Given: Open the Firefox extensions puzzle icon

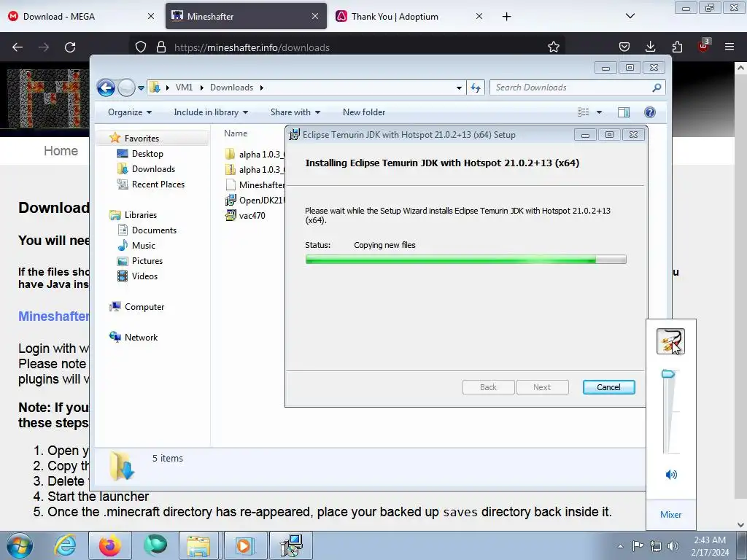Looking at the screenshot, I should [677, 47].
